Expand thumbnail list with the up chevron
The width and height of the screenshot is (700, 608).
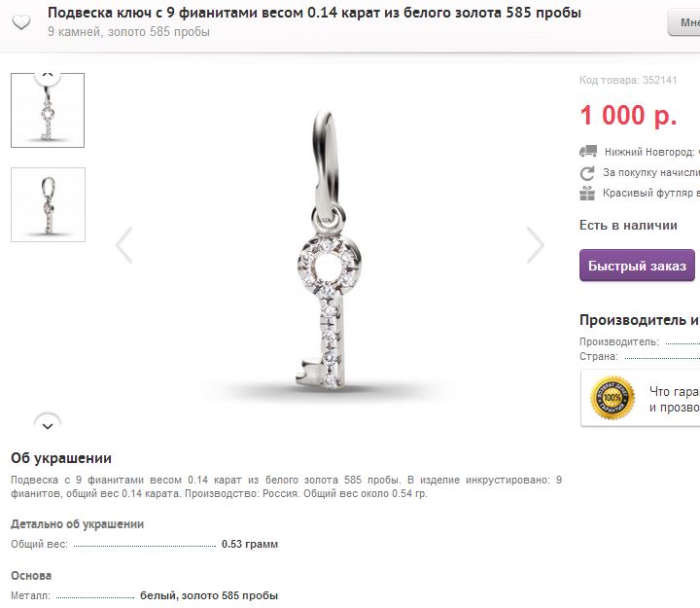[x=48, y=75]
